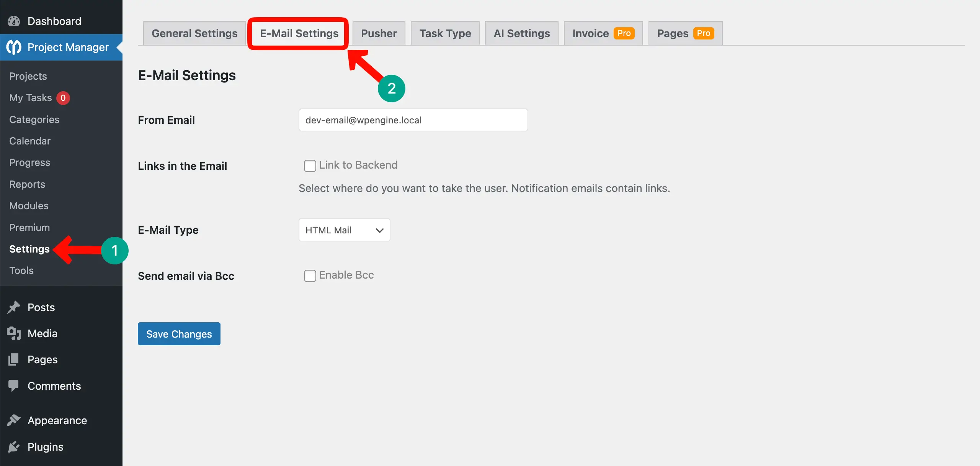The height and width of the screenshot is (466, 980).
Task: Select the Posts pin icon
Action: [x=14, y=307]
